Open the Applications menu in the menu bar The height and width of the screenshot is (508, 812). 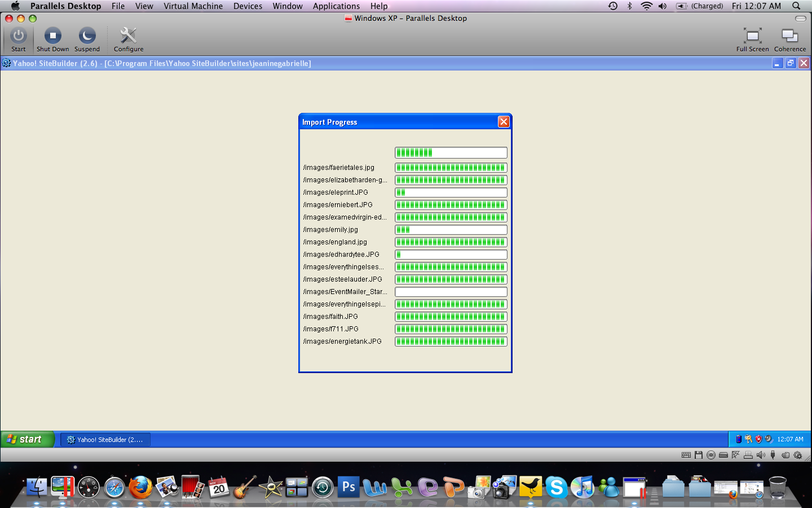click(x=336, y=6)
